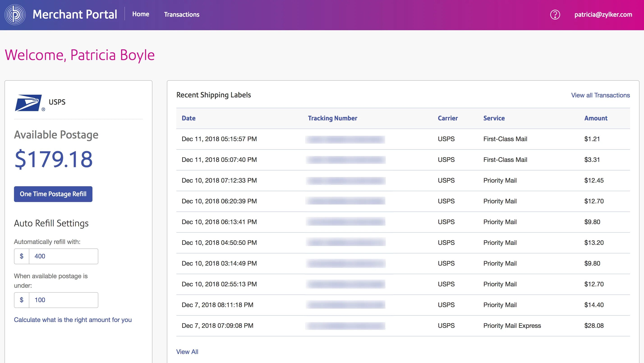Screen dimensions: 644x363
Task: Click the USPS eagle logo
Action: (28, 103)
